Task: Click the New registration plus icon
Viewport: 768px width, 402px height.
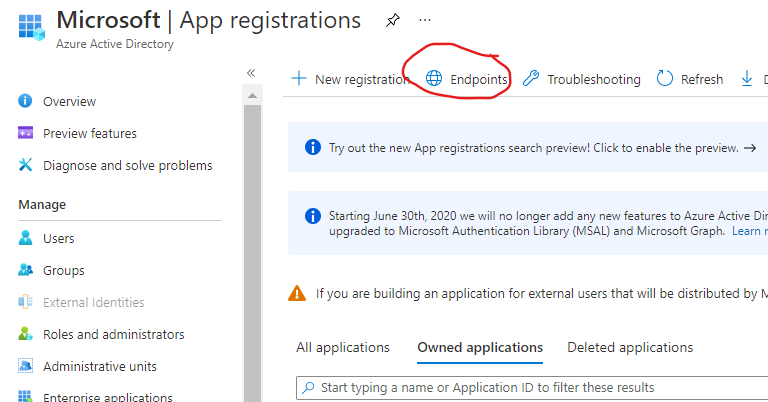Action: click(298, 79)
